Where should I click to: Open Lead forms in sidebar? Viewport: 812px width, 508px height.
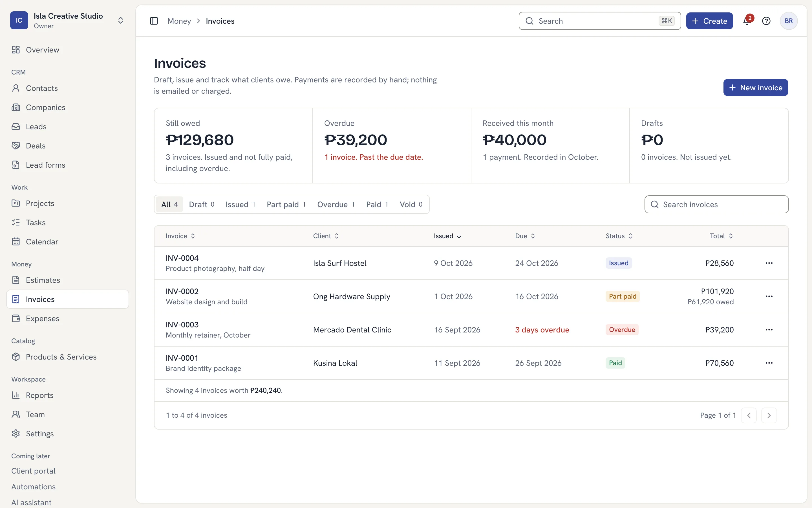67,165
